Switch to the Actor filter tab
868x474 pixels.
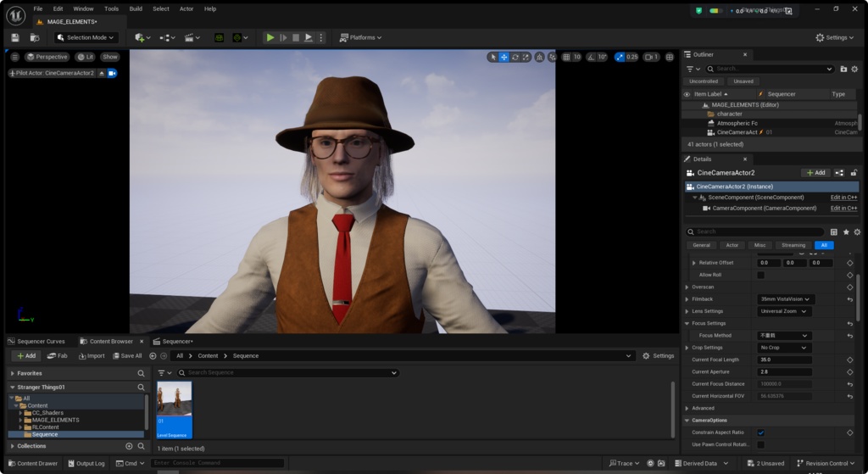732,245
